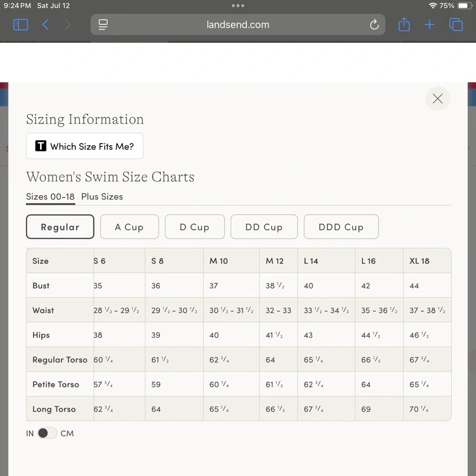The image size is (476, 476).
Task: Show the tab overview
Action: pos(456,25)
